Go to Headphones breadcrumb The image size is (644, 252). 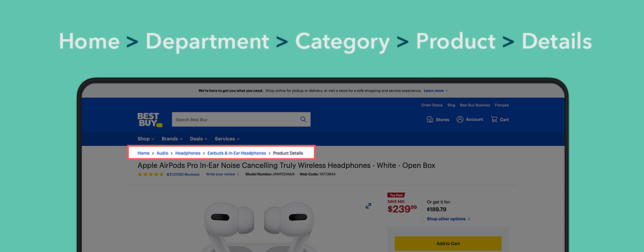(187, 153)
